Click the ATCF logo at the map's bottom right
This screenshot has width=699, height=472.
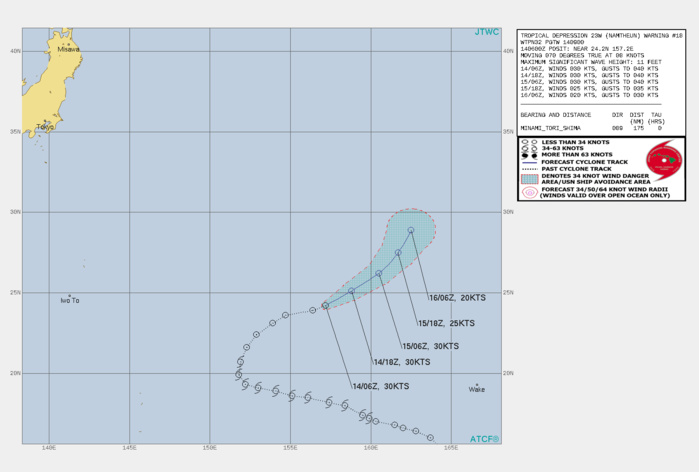(x=485, y=438)
